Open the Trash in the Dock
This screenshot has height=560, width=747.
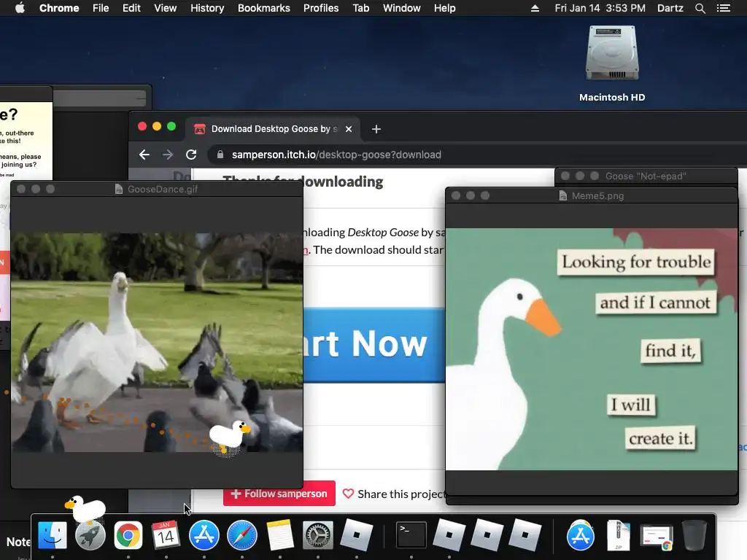coord(694,535)
